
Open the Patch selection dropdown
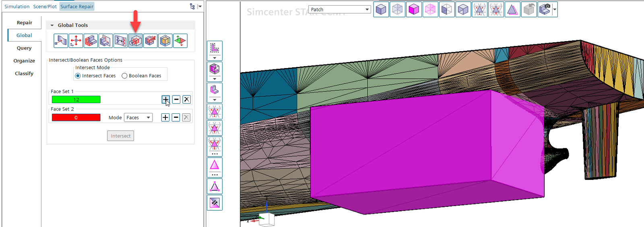pyautogui.click(x=339, y=9)
